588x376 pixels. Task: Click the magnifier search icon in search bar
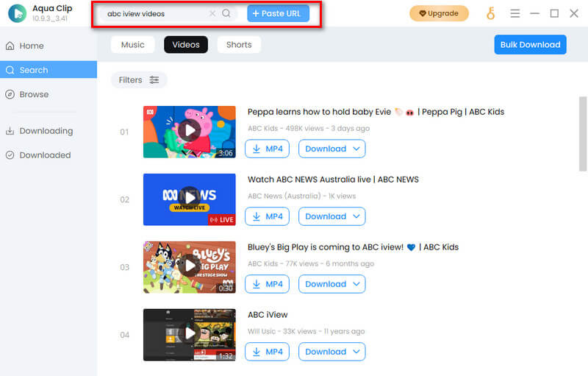pos(226,13)
